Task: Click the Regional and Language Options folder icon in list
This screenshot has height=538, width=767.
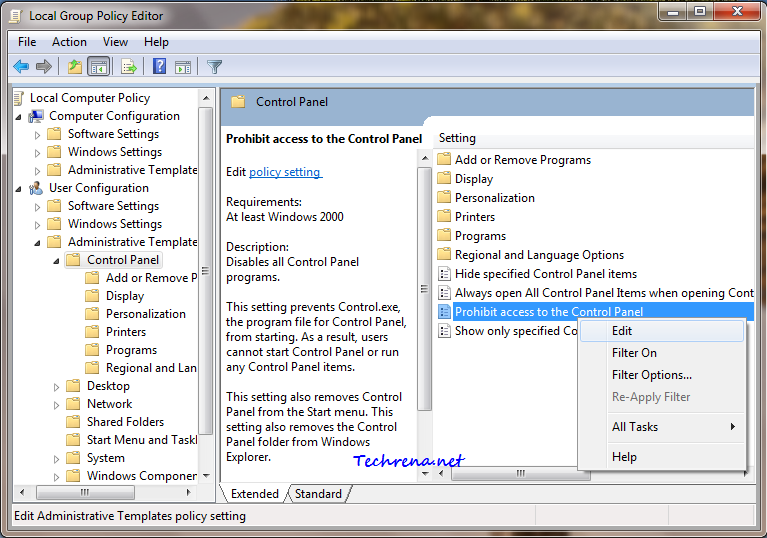Action: coord(444,254)
